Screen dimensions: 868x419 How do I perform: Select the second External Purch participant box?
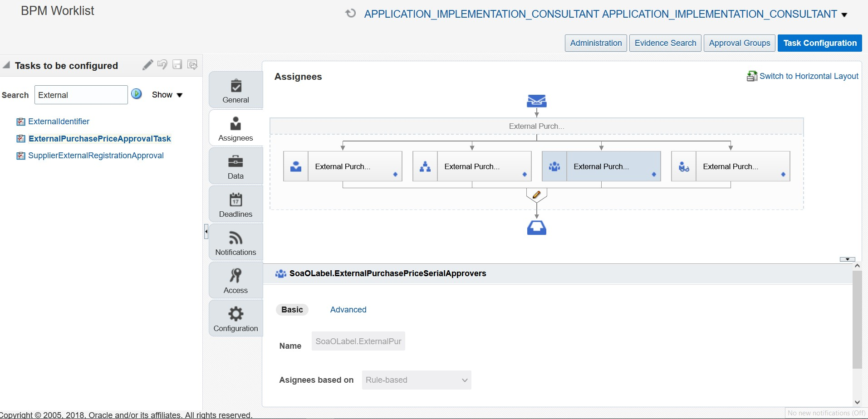[472, 166]
